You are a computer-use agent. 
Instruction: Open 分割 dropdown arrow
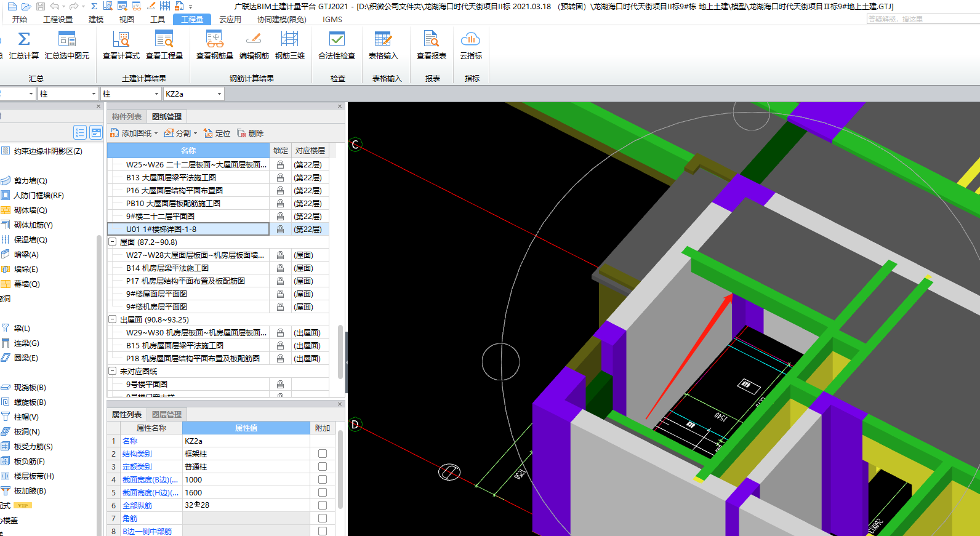click(195, 133)
